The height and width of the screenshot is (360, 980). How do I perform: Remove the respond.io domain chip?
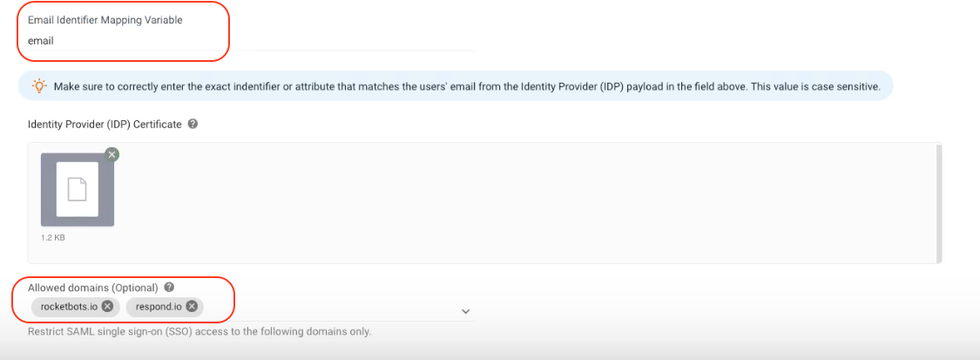(x=192, y=306)
